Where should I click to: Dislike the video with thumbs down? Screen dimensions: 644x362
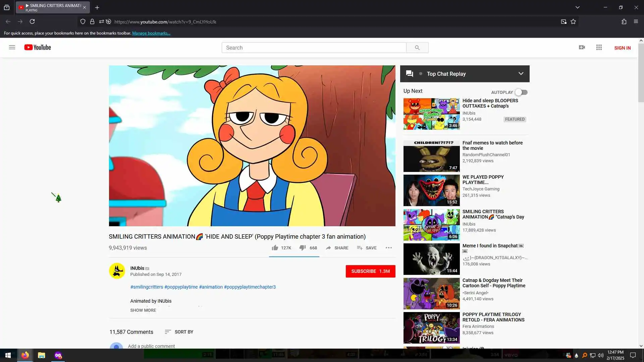[x=303, y=248]
